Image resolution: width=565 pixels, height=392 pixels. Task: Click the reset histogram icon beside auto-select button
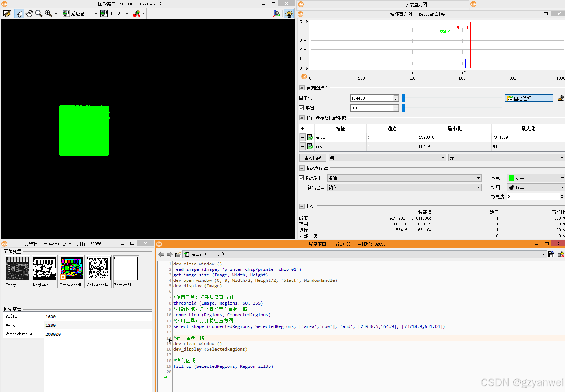(560, 98)
